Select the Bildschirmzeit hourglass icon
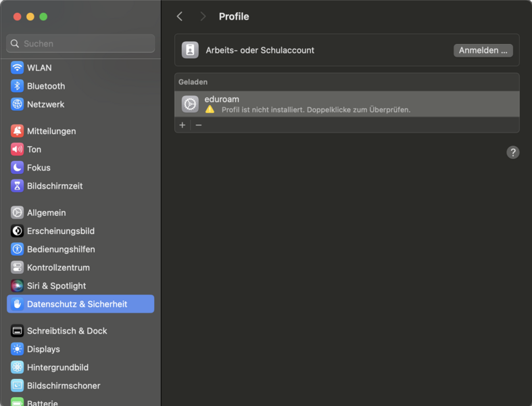Viewport: 532px width, 406px height. point(17,186)
